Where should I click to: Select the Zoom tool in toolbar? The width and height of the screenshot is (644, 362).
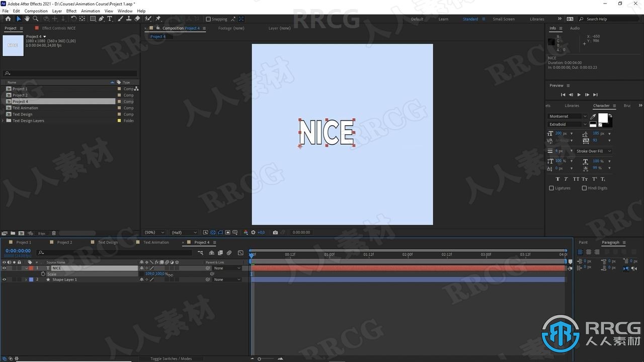click(x=35, y=19)
